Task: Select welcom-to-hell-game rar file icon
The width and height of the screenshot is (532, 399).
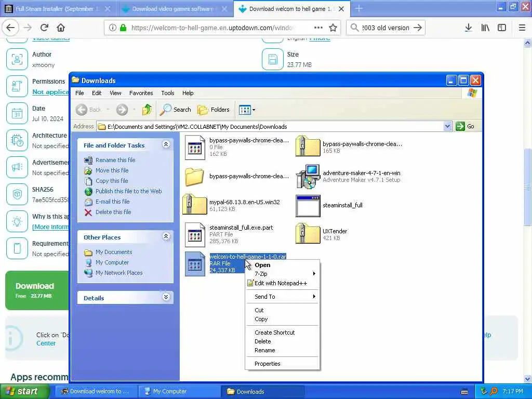Action: coord(195,263)
